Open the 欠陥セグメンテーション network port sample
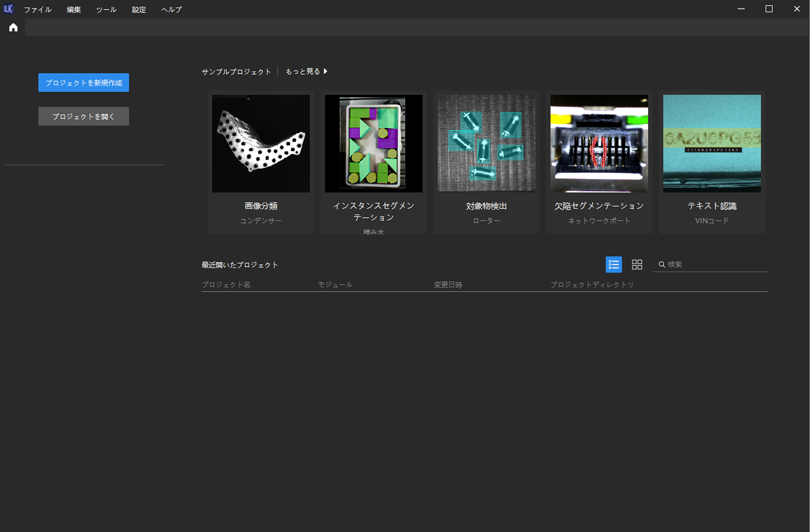The height and width of the screenshot is (532, 810). [599, 143]
